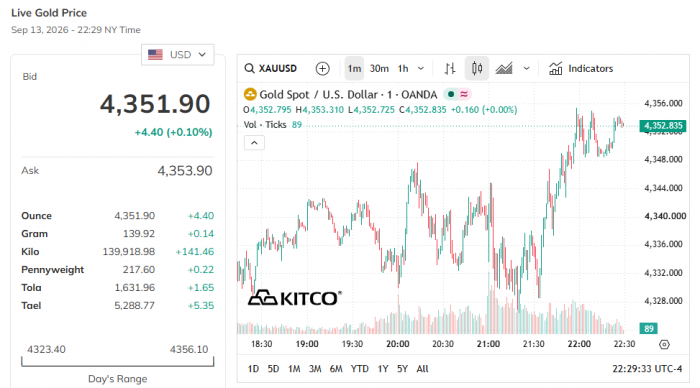Click the day's low value 4323.40
Viewport: 700px width, 388px height.
point(46,349)
